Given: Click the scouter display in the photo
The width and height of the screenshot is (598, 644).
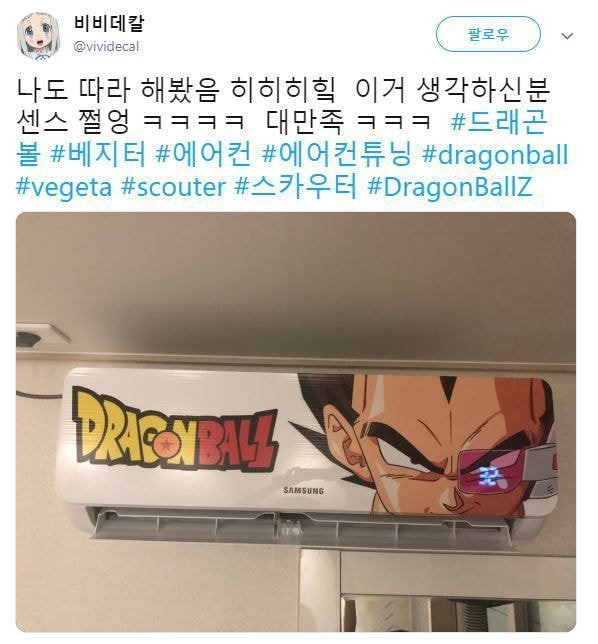Looking at the screenshot, I should (x=489, y=474).
